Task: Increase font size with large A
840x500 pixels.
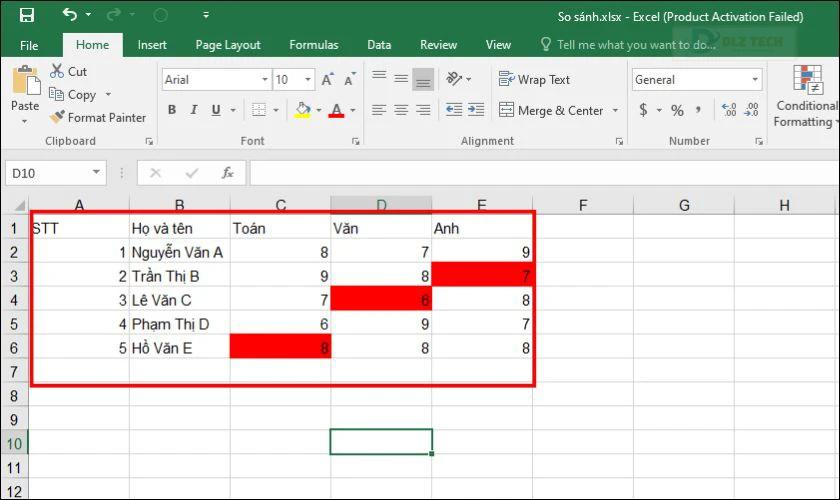Action: (328, 79)
